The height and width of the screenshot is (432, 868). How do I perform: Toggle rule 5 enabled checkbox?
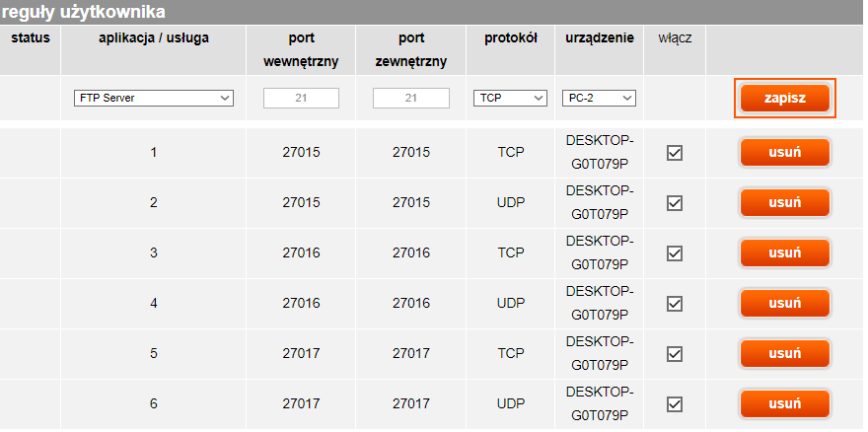click(675, 353)
